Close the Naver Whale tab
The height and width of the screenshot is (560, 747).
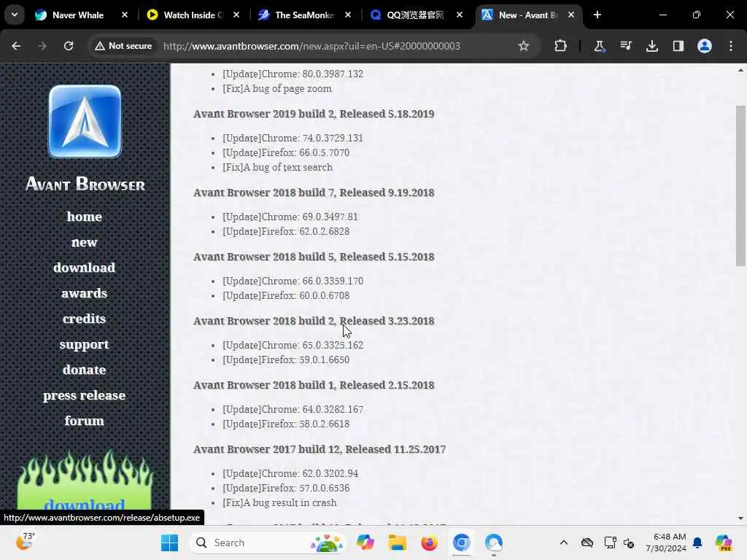(125, 15)
